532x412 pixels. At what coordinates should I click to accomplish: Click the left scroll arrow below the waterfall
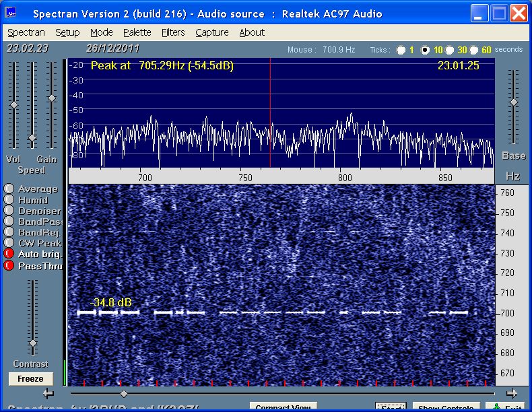coord(48,393)
